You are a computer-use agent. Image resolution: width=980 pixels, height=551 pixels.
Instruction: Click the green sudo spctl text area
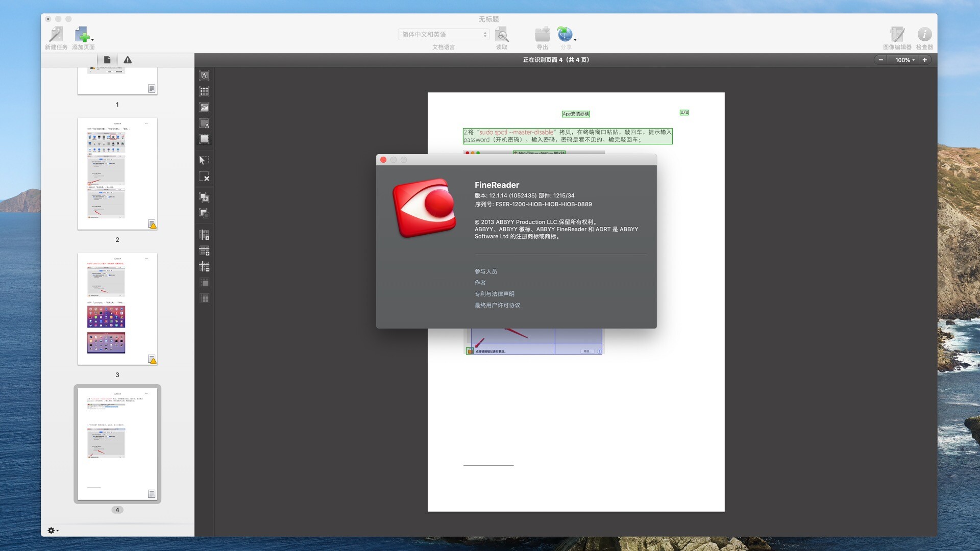point(568,136)
